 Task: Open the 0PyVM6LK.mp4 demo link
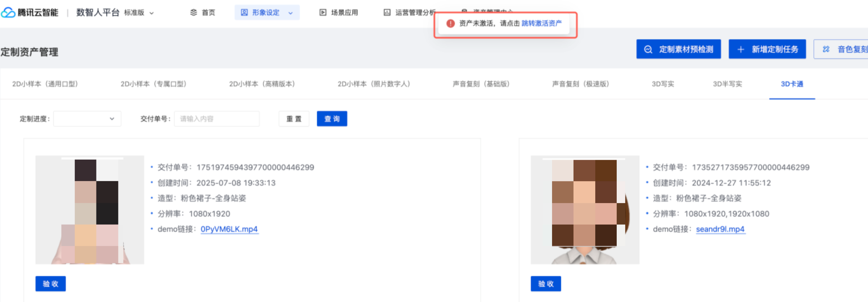tap(229, 229)
